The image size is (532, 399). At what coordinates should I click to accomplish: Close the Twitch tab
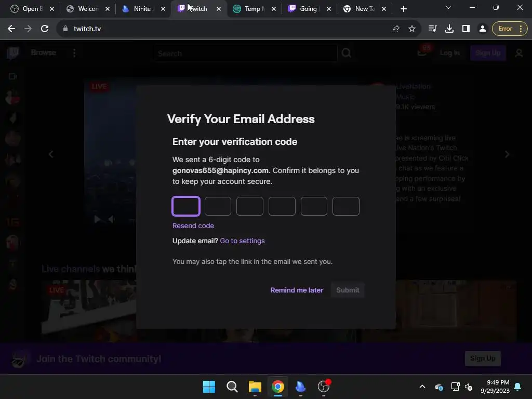219,9
